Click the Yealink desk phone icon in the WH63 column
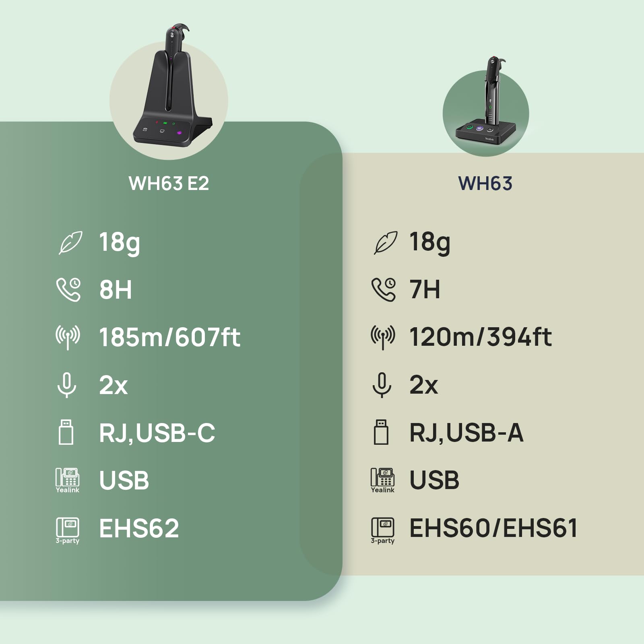Image resolution: width=644 pixels, height=644 pixels. click(x=383, y=480)
